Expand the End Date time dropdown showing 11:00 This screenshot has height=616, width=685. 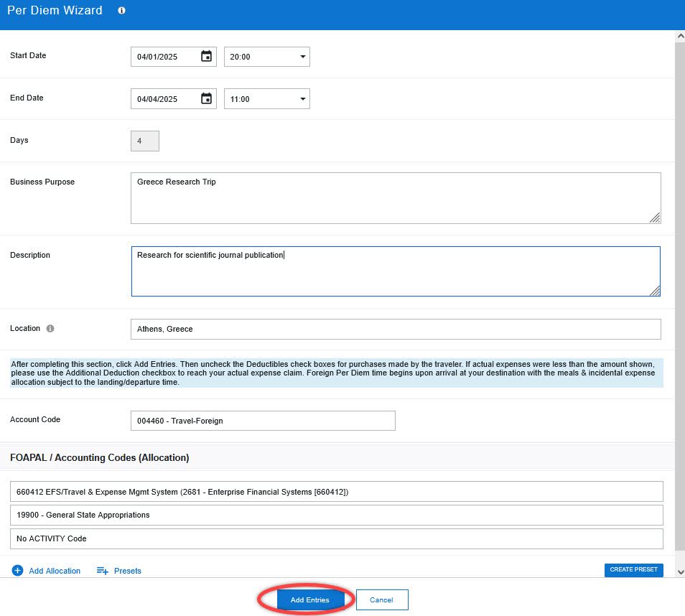coord(267,99)
